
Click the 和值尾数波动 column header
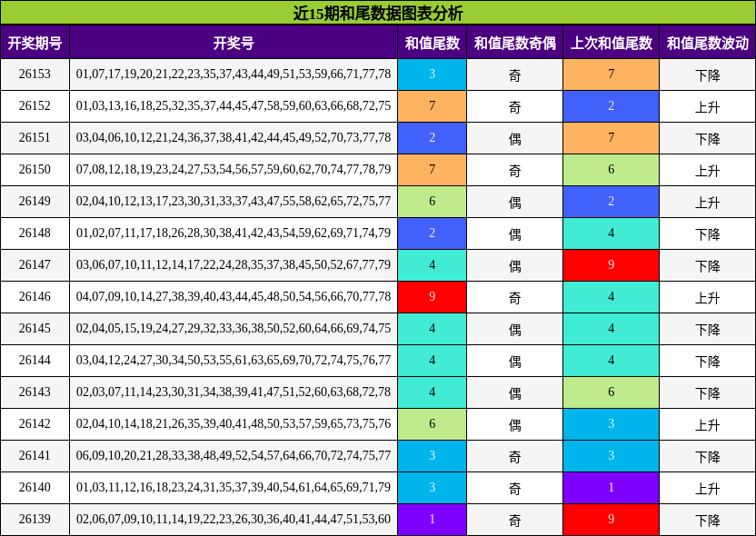[x=707, y=43]
